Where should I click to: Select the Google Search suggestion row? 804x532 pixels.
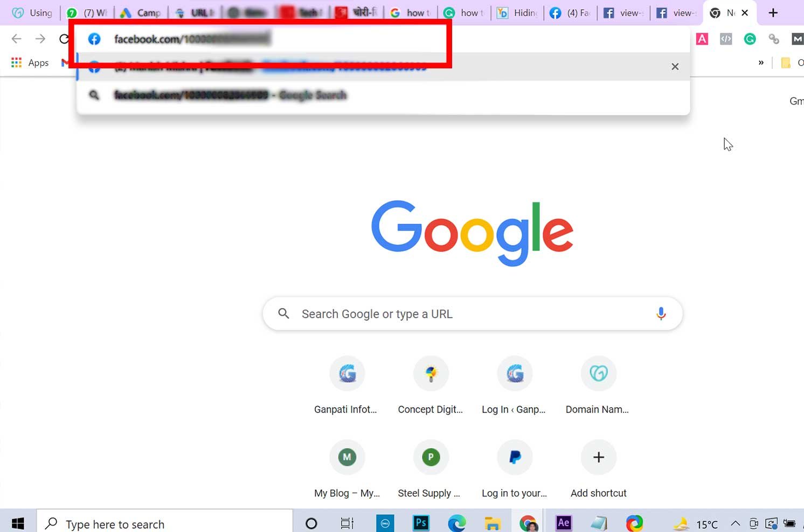(x=383, y=95)
